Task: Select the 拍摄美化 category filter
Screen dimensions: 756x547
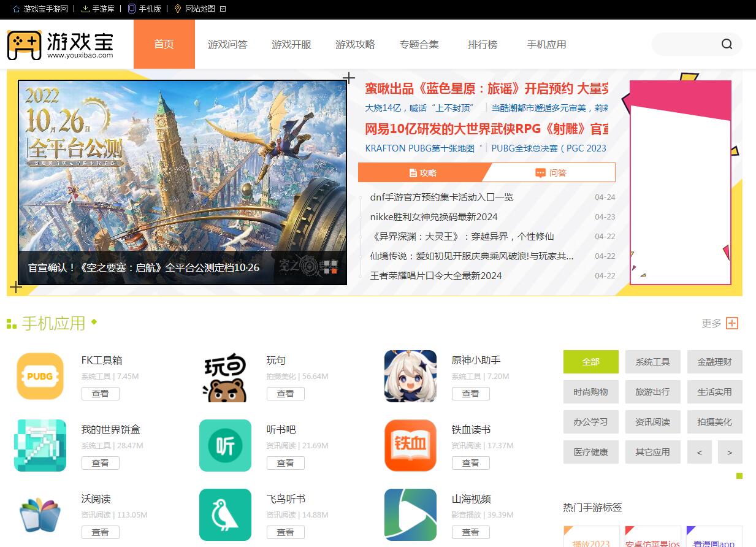Action: coord(715,422)
